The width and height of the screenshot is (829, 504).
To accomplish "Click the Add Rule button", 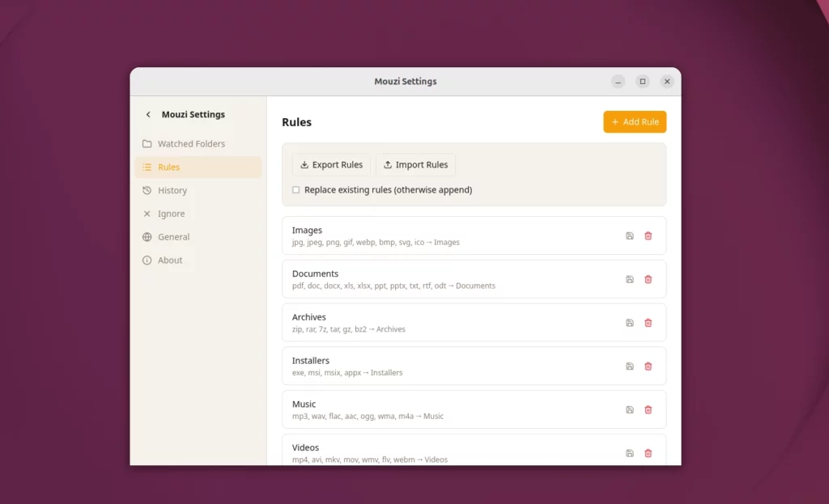I will pos(635,122).
